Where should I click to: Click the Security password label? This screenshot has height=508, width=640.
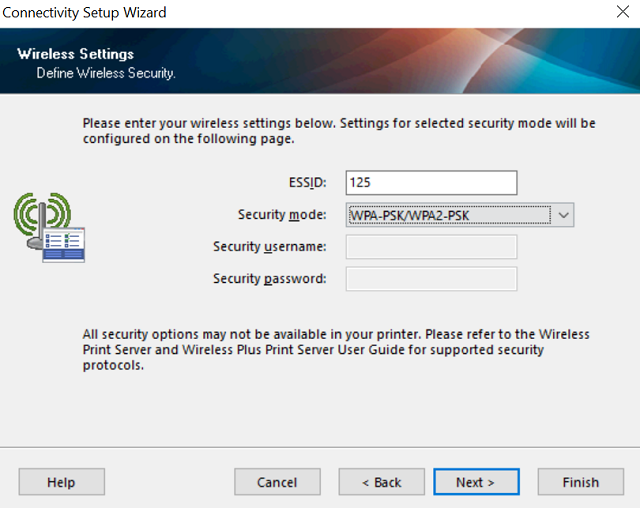tap(269, 279)
